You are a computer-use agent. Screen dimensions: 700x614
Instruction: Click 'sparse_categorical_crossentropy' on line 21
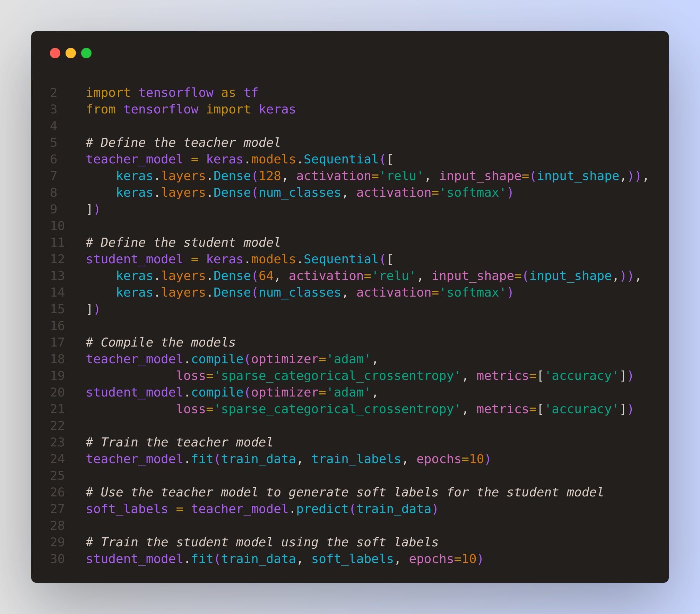[x=337, y=409]
